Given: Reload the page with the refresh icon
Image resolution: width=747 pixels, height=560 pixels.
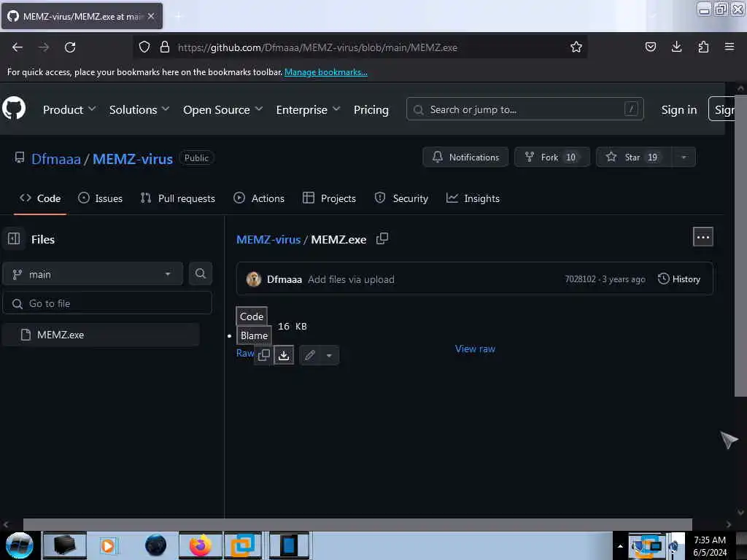Looking at the screenshot, I should pyautogui.click(x=70, y=47).
